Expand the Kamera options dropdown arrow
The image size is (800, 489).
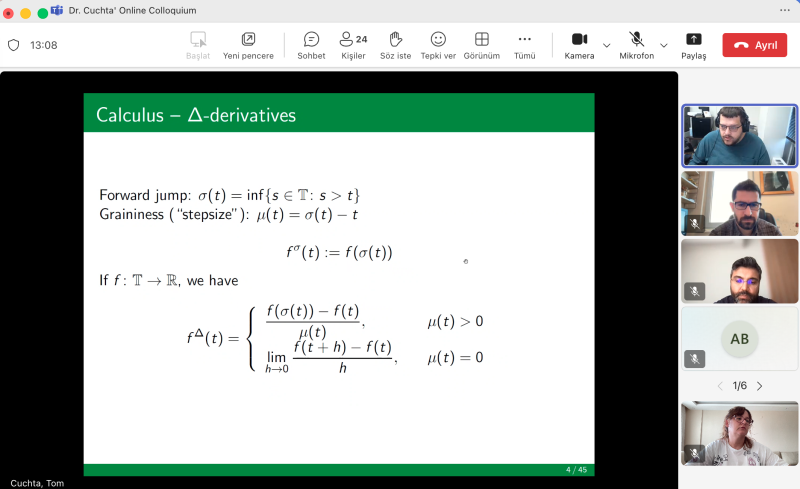[x=606, y=45]
